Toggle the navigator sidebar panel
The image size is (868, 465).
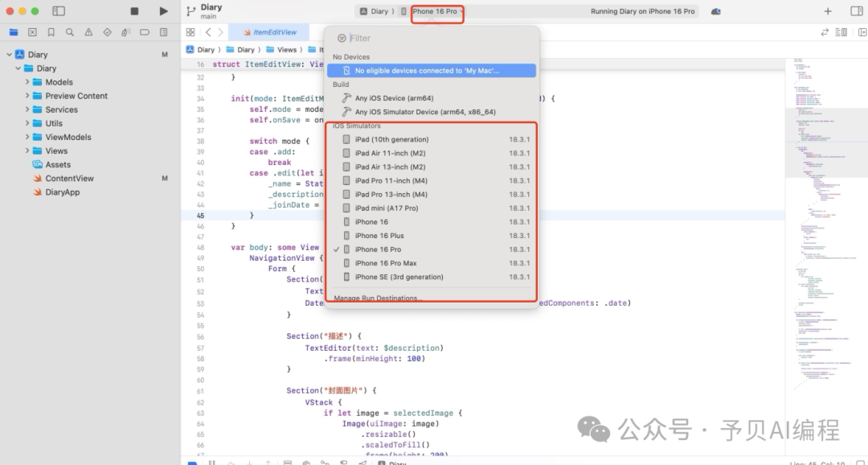point(58,11)
